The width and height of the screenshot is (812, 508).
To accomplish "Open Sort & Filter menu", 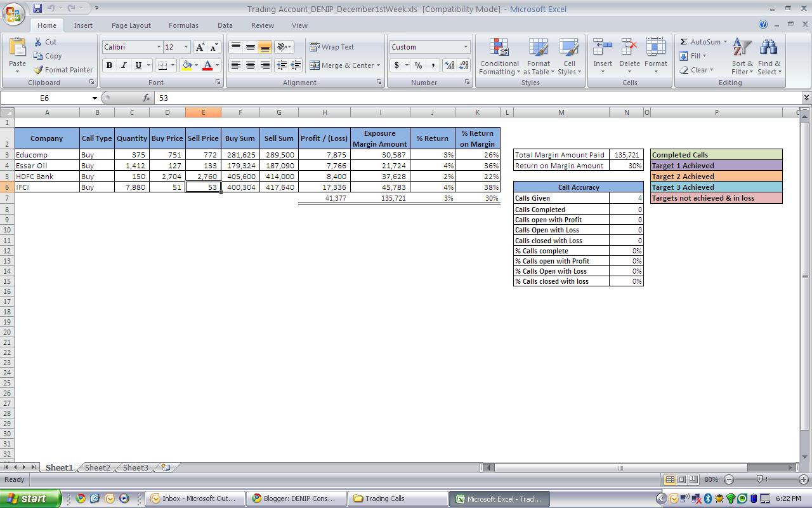I will click(742, 57).
